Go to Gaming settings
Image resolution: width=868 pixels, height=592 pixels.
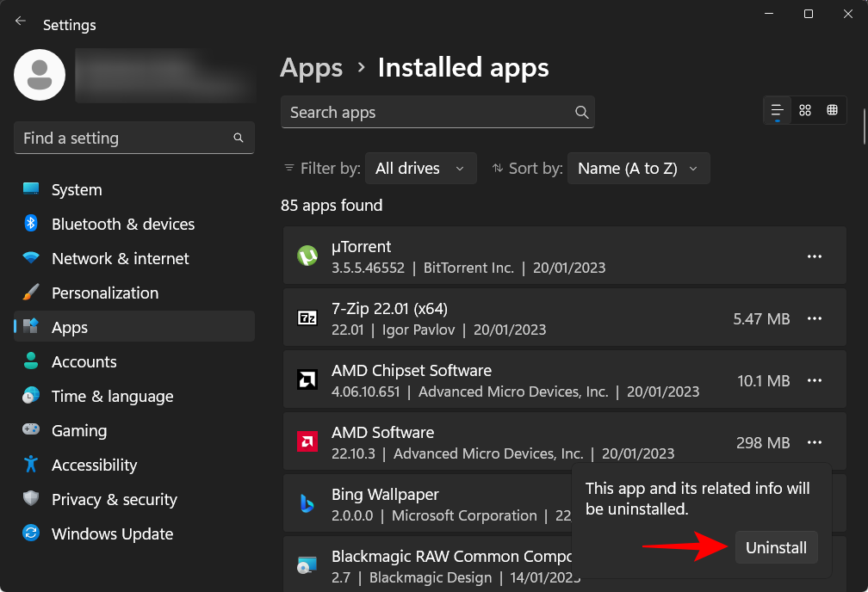tap(79, 430)
